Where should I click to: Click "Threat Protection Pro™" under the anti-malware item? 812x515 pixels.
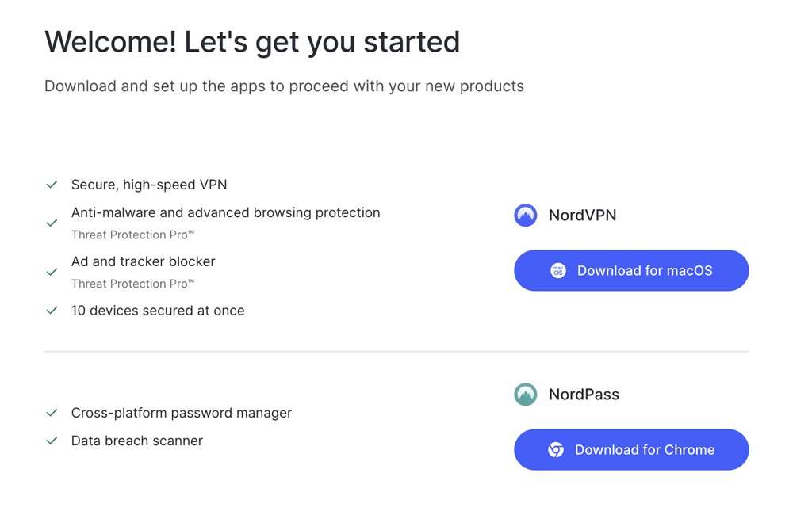(x=132, y=235)
